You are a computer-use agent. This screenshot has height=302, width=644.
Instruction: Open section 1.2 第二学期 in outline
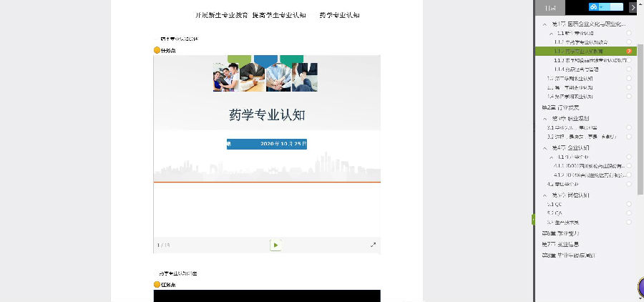(570, 79)
